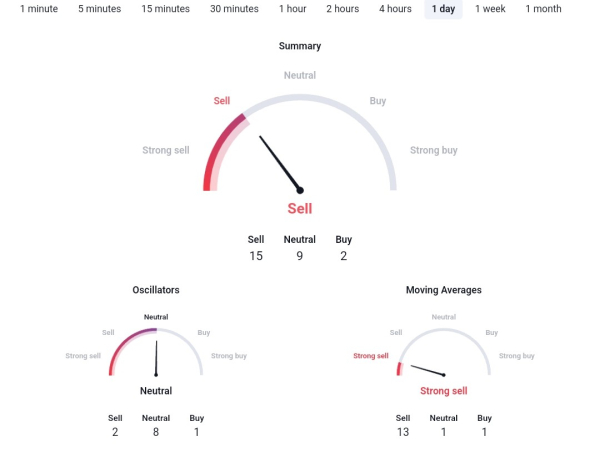The height and width of the screenshot is (457, 600).
Task: Click the Moving Averages gauge needle
Action: click(424, 368)
